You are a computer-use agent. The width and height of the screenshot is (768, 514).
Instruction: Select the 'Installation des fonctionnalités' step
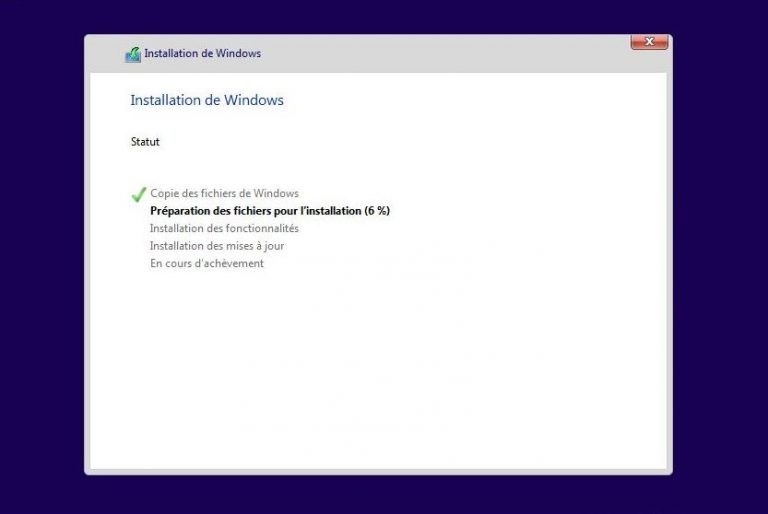click(x=224, y=228)
